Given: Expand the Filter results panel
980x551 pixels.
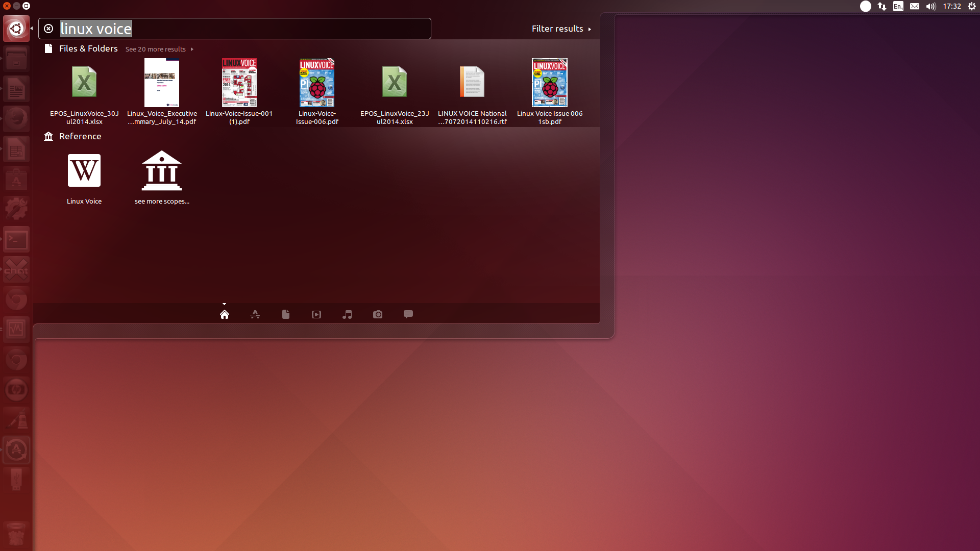Looking at the screenshot, I should [x=561, y=29].
